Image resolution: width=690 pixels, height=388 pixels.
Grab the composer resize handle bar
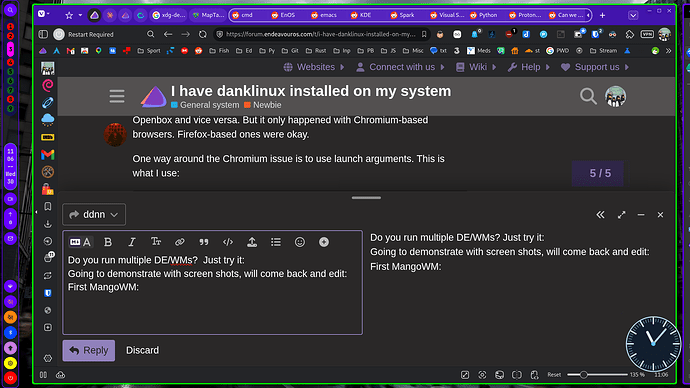click(366, 198)
